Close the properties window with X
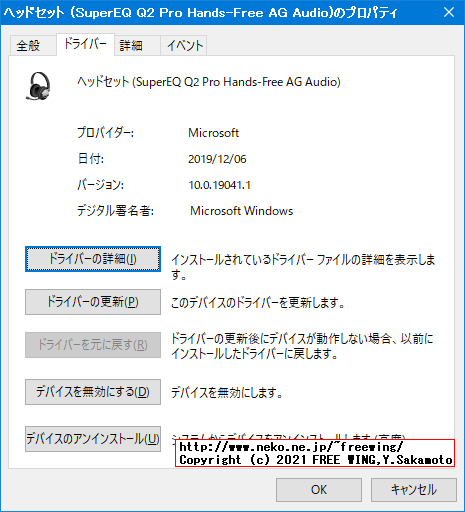The image size is (465, 512). (x=449, y=12)
